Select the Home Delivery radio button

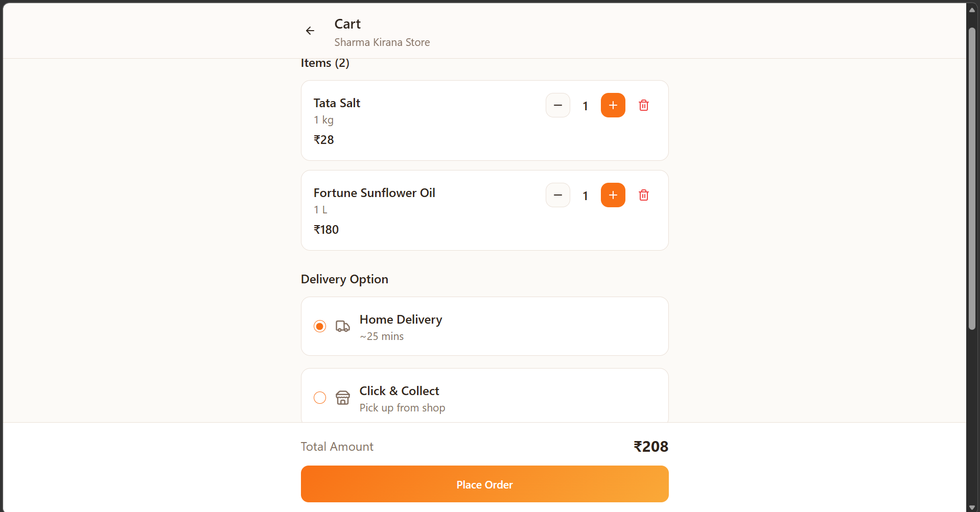tap(320, 326)
